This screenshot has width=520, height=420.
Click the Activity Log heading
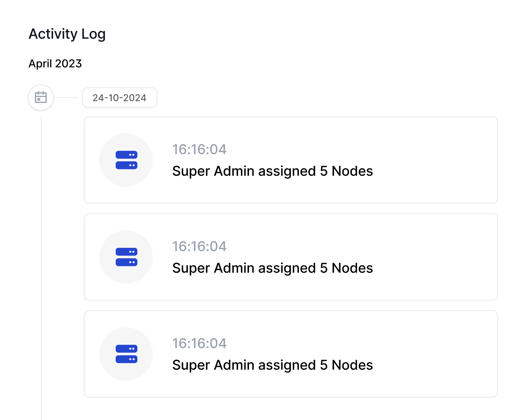(x=67, y=34)
